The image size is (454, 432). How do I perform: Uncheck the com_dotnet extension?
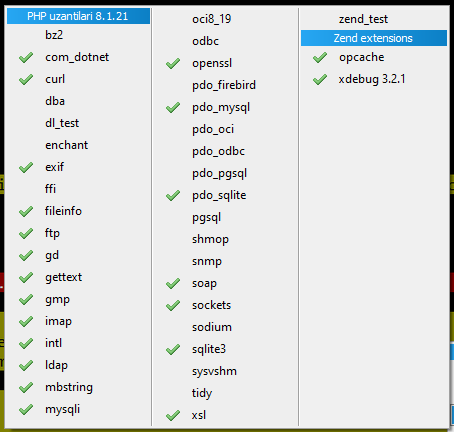78,57
